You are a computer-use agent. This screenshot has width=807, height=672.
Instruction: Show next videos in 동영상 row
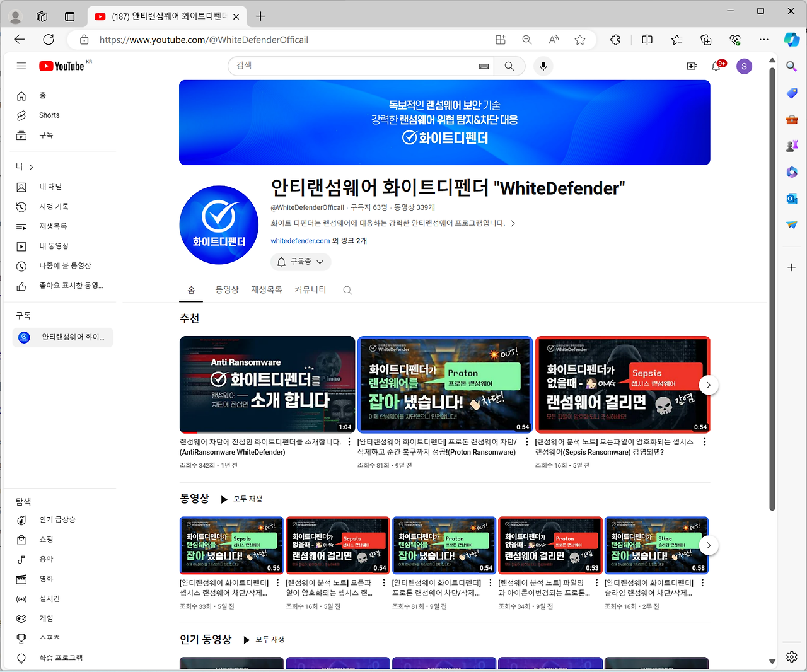coord(709,545)
